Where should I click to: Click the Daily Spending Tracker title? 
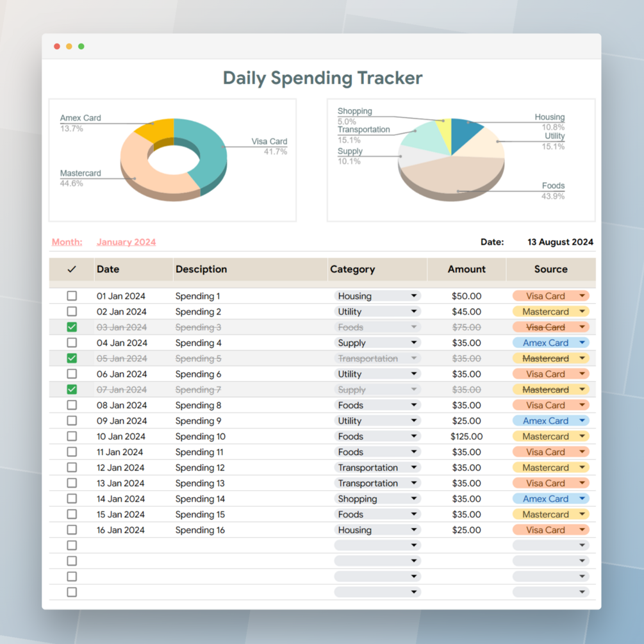(322, 78)
